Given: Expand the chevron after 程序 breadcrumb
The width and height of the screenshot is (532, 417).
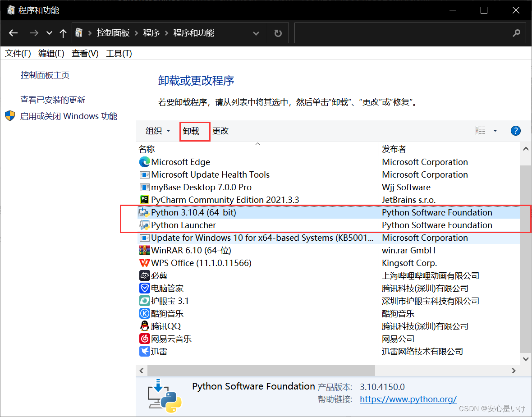Looking at the screenshot, I should [167, 33].
